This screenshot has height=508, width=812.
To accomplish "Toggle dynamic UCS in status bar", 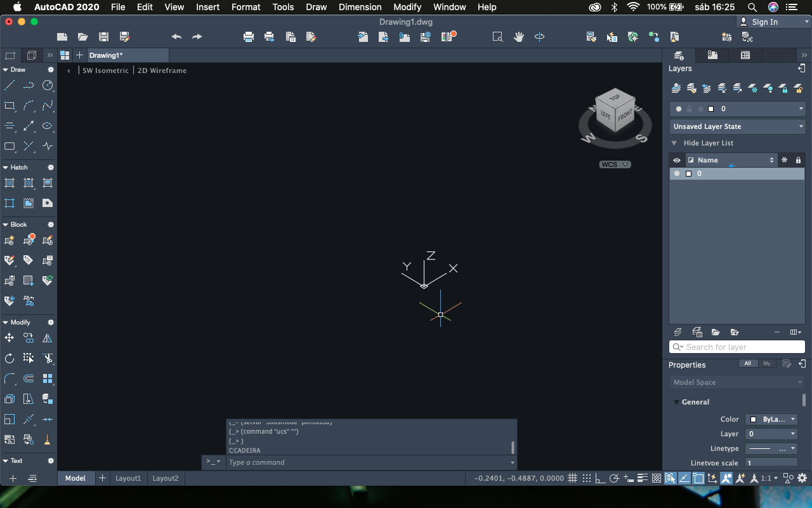I will pyautogui.click(x=712, y=478).
